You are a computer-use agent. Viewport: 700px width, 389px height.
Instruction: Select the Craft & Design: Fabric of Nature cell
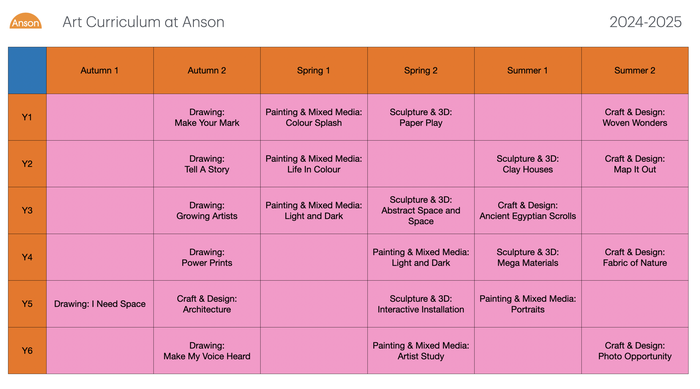(635, 257)
